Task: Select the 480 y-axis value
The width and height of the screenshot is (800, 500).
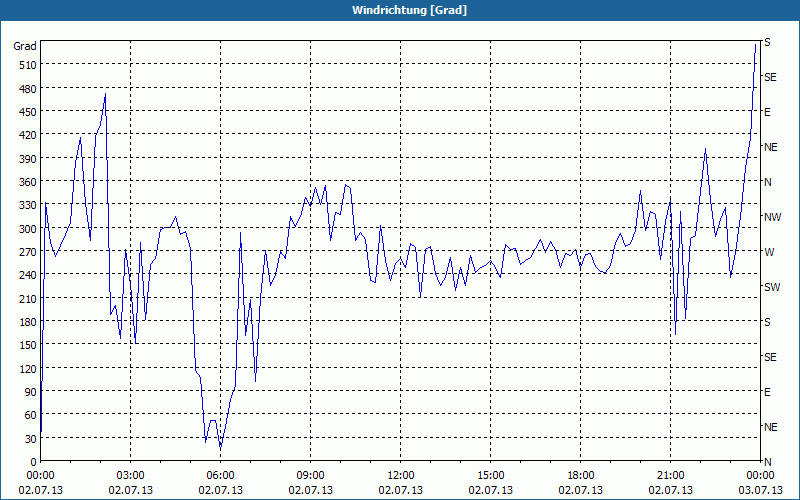Action: (x=28, y=89)
